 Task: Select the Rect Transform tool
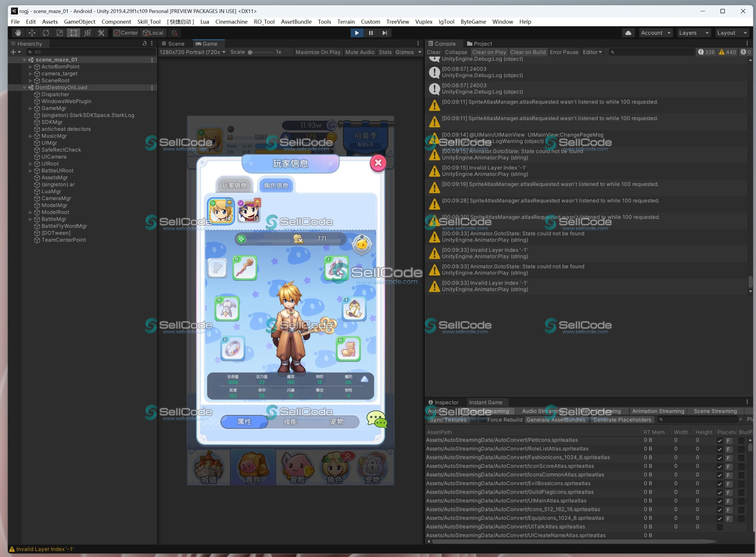click(x=73, y=33)
